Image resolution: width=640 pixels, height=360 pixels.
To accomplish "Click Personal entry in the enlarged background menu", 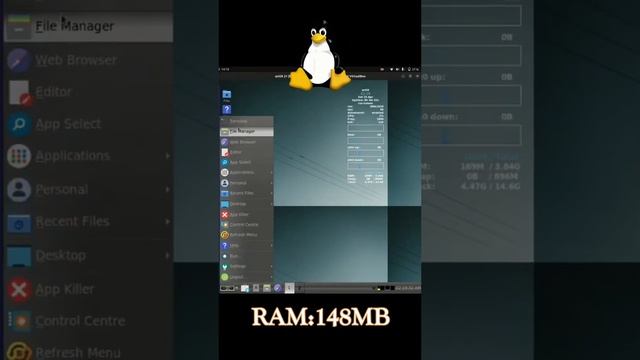I will pos(89,190).
